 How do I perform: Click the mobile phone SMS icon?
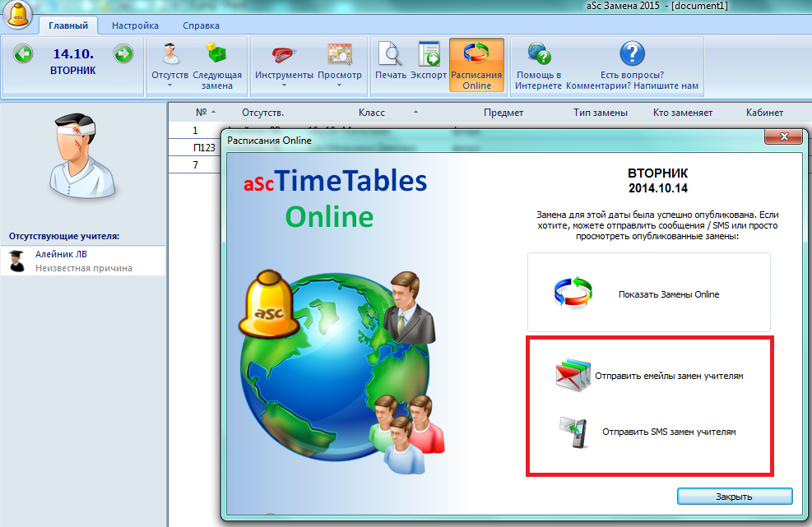(573, 432)
